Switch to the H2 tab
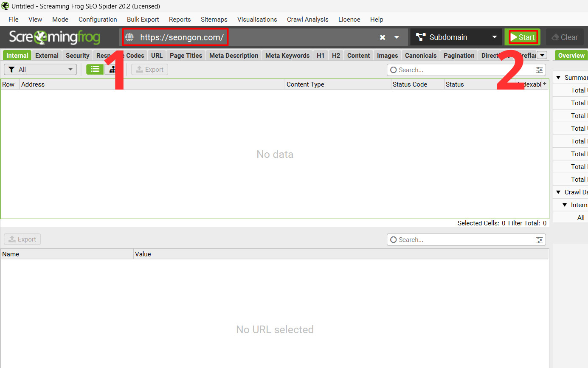The width and height of the screenshot is (588, 368). point(336,56)
